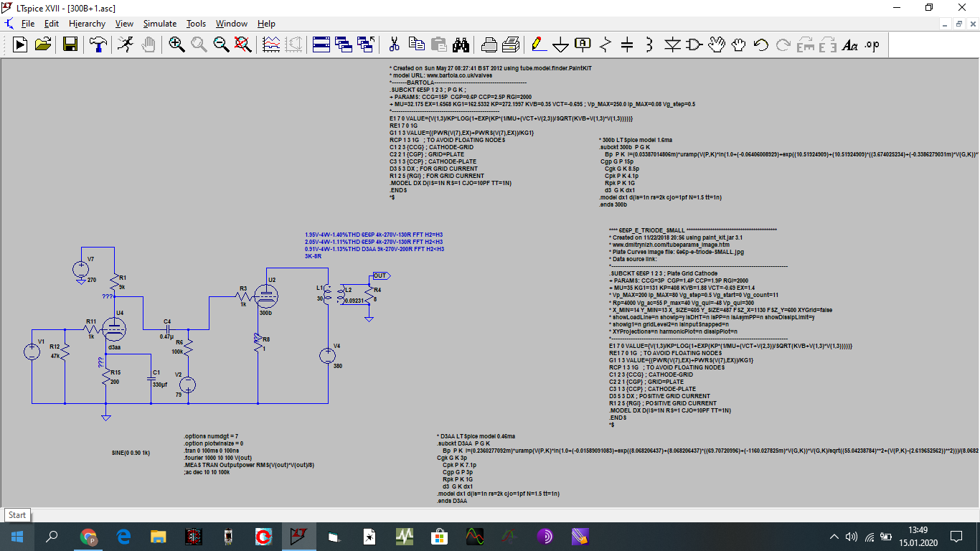This screenshot has width=980, height=551.
Task: Open the Component gate icon
Action: [x=694, y=44]
